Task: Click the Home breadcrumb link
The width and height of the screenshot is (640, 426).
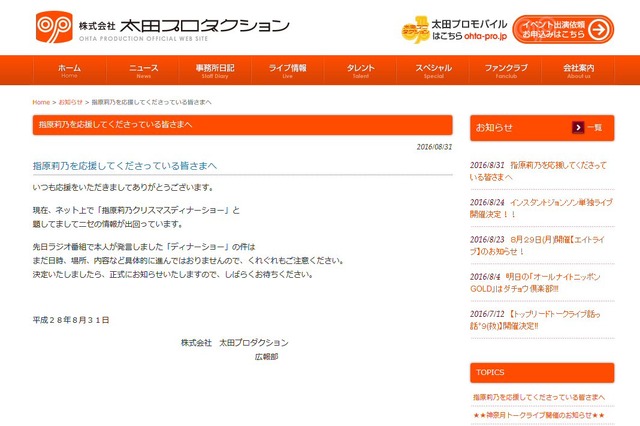Action: [x=41, y=102]
